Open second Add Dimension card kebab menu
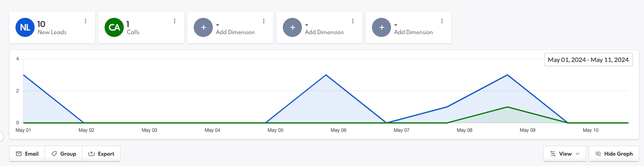Viewport: 644px width, 166px height. coord(353,21)
